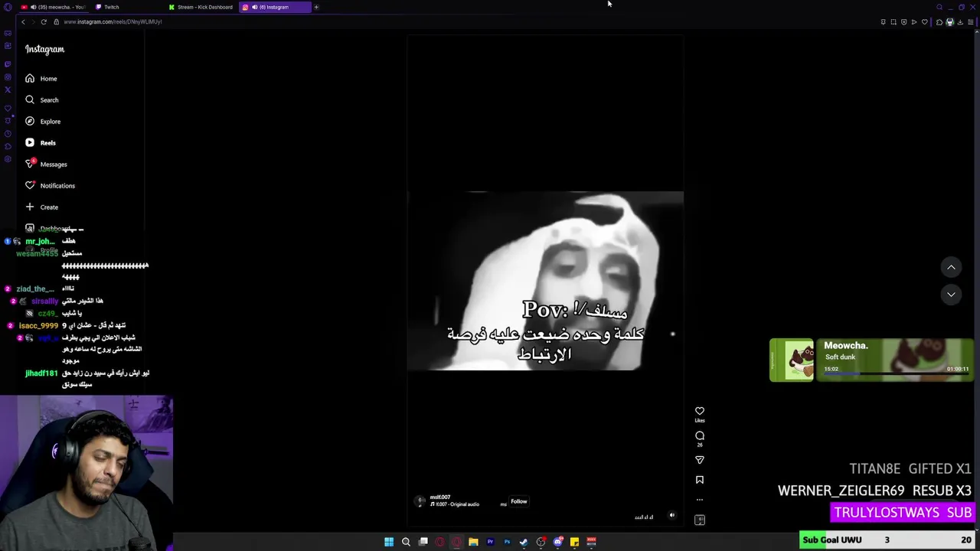980x551 pixels.
Task: Mute the reel sound
Action: click(672, 516)
